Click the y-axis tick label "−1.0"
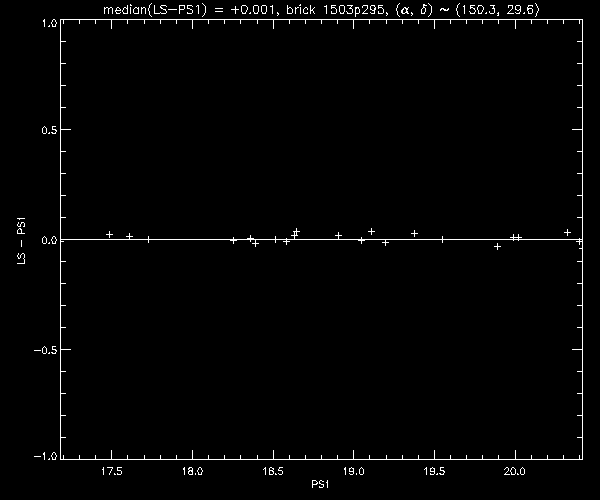 pyautogui.click(x=45, y=456)
